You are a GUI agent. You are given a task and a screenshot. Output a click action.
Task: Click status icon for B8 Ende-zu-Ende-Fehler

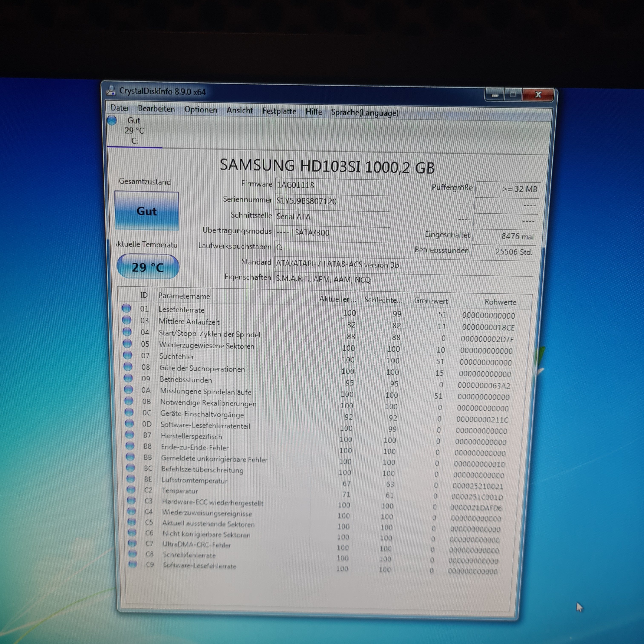tap(130, 445)
